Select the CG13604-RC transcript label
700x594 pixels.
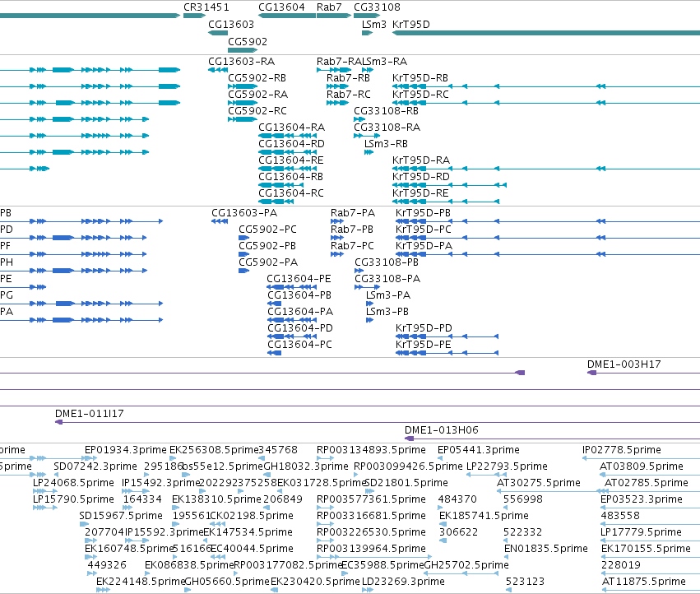(x=291, y=193)
